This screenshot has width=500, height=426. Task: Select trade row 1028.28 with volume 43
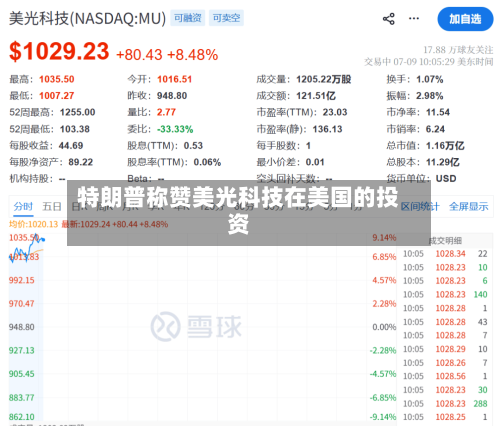445,322
